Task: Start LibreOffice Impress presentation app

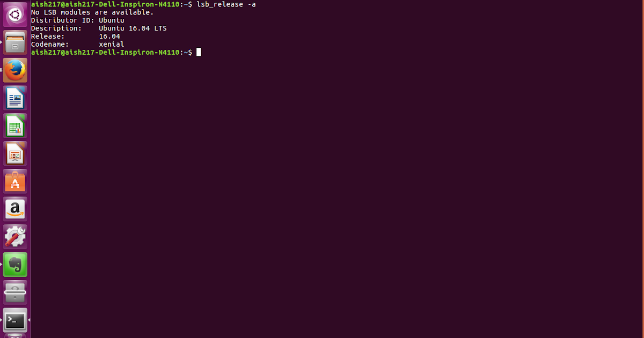Action: tap(15, 154)
